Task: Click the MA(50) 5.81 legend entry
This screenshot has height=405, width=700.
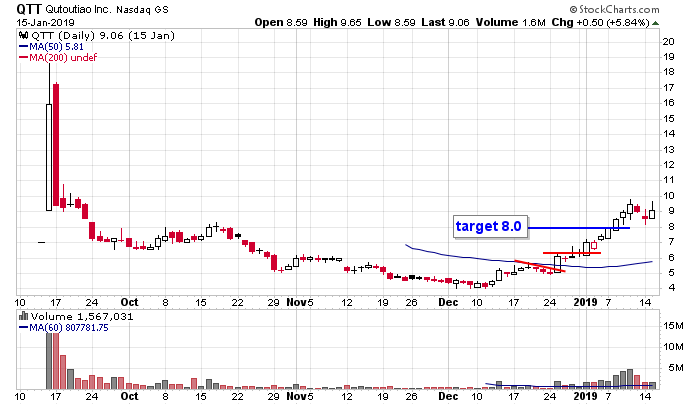Action: pyautogui.click(x=51, y=46)
